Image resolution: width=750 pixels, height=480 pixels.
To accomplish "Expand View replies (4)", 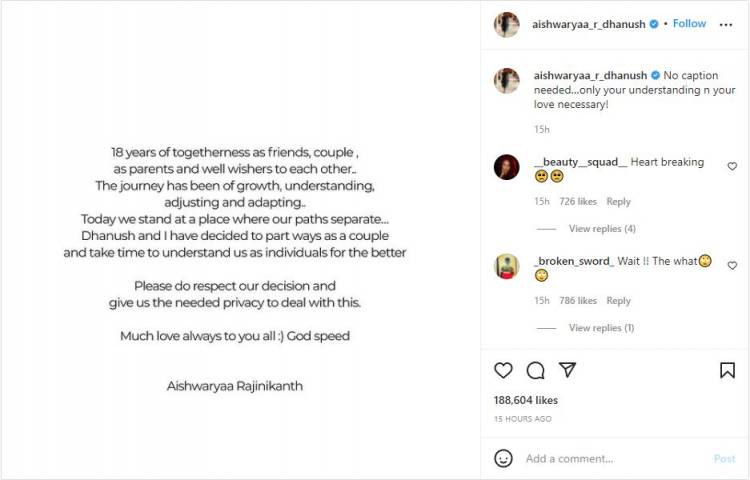I will pos(602,229).
